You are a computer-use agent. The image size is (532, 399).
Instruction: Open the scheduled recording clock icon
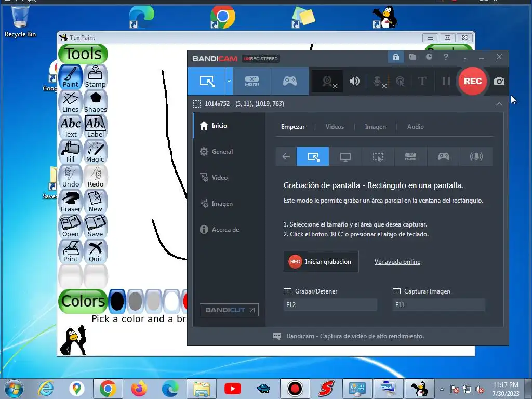pyautogui.click(x=429, y=57)
